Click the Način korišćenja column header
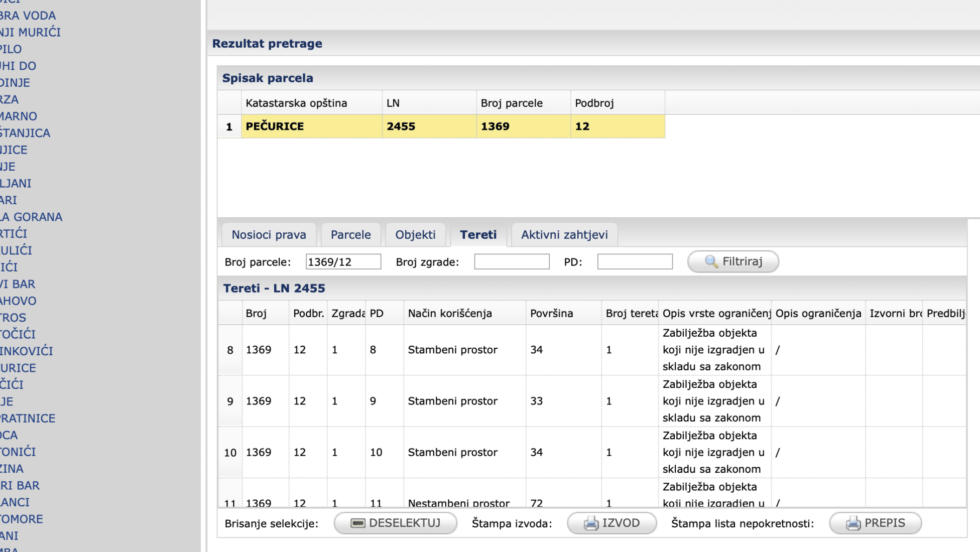This screenshot has height=552, width=980. click(x=449, y=314)
